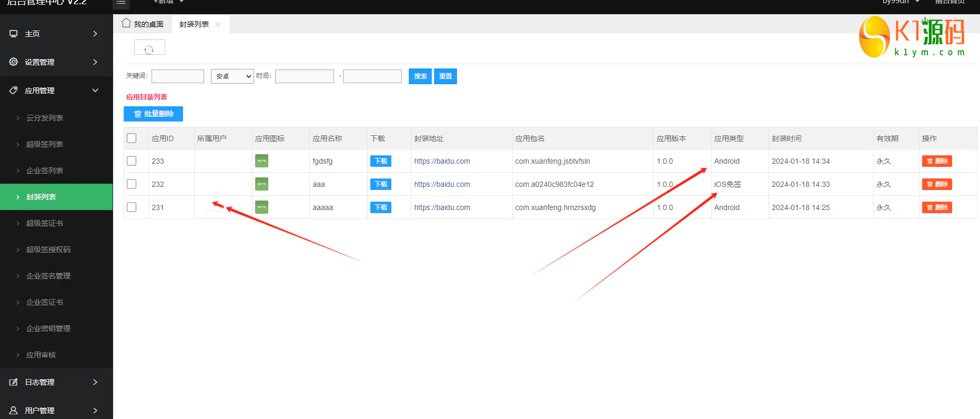Click the 设置管理 gear icon
The width and height of the screenshot is (980, 419).
pyautogui.click(x=14, y=62)
